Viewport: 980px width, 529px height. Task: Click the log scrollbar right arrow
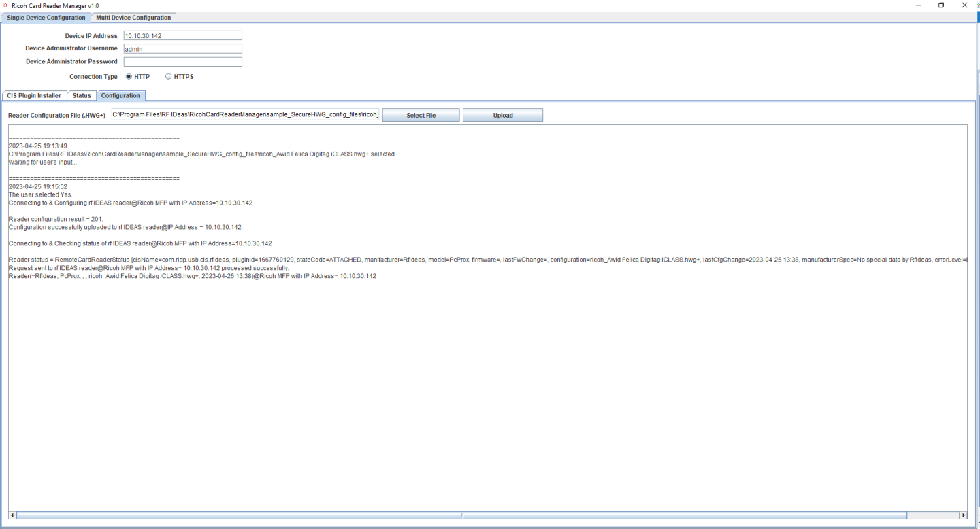click(963, 515)
